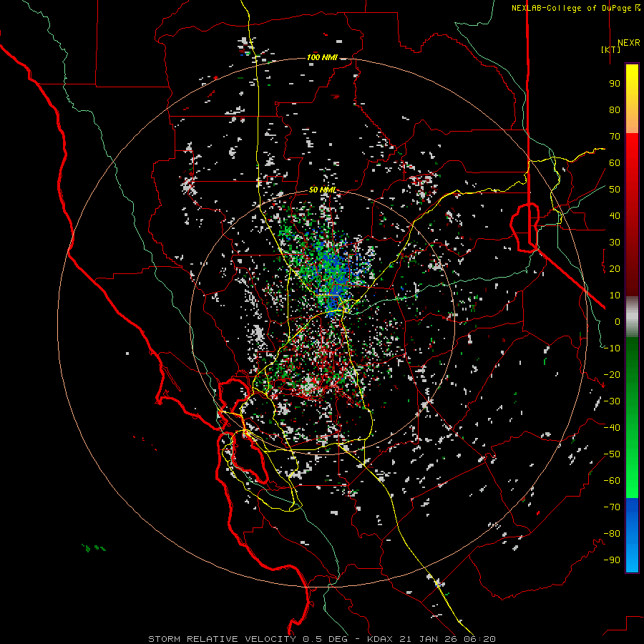Select the -90 scale value
The height and width of the screenshot is (644, 644).
point(612,560)
